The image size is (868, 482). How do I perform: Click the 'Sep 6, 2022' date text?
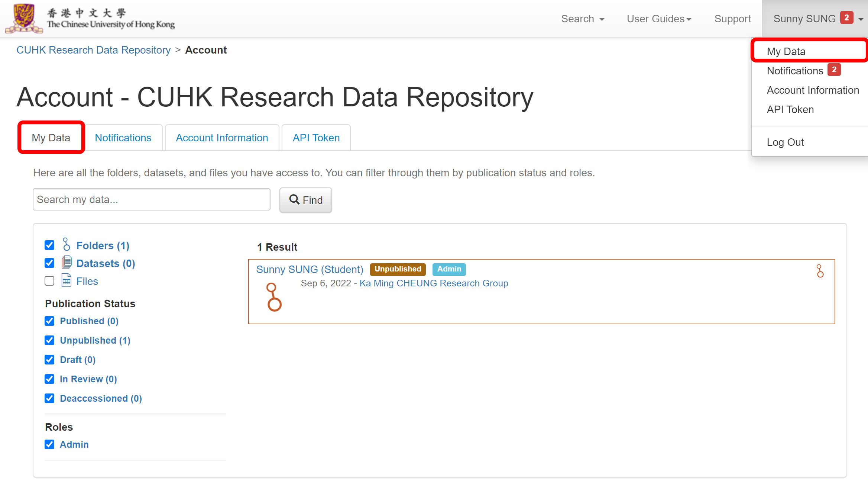click(x=326, y=283)
